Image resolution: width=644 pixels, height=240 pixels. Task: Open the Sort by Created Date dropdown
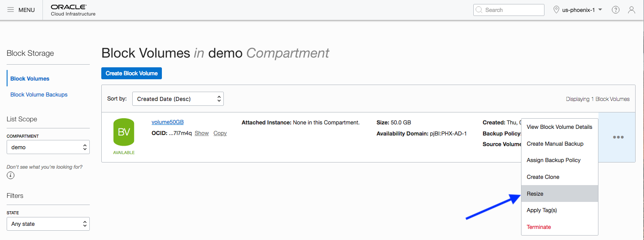click(178, 99)
